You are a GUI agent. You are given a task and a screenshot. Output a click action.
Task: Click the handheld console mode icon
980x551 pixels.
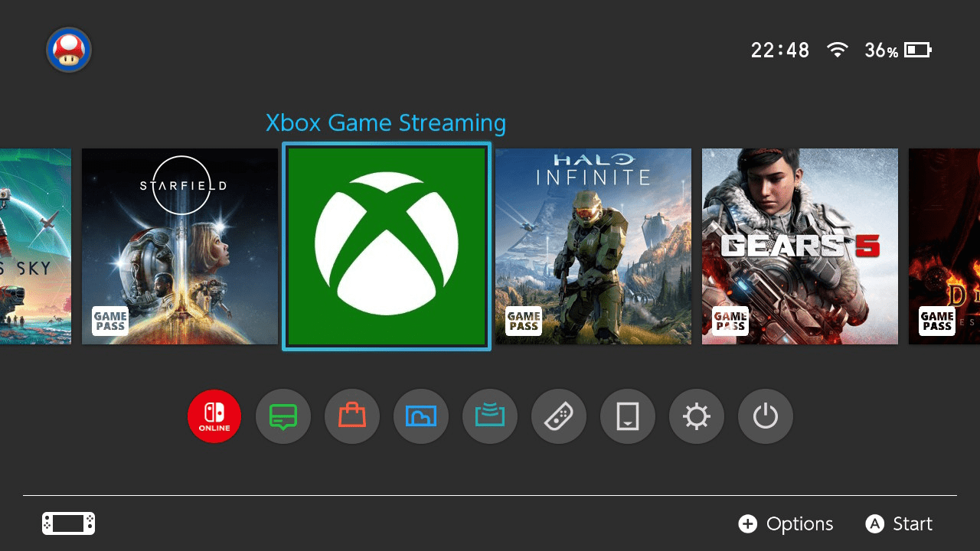(68, 523)
